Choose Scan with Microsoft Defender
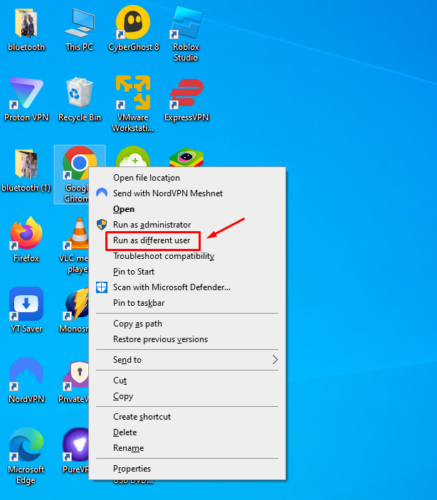 pyautogui.click(x=187, y=287)
